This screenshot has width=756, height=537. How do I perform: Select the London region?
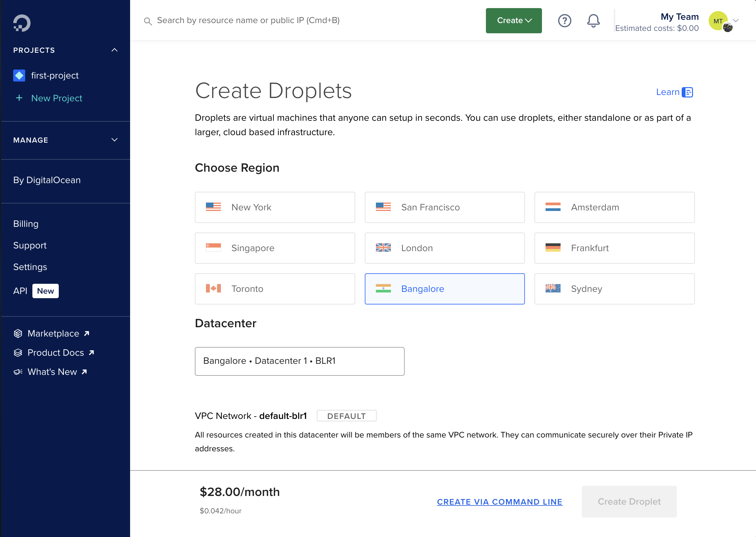tap(445, 248)
